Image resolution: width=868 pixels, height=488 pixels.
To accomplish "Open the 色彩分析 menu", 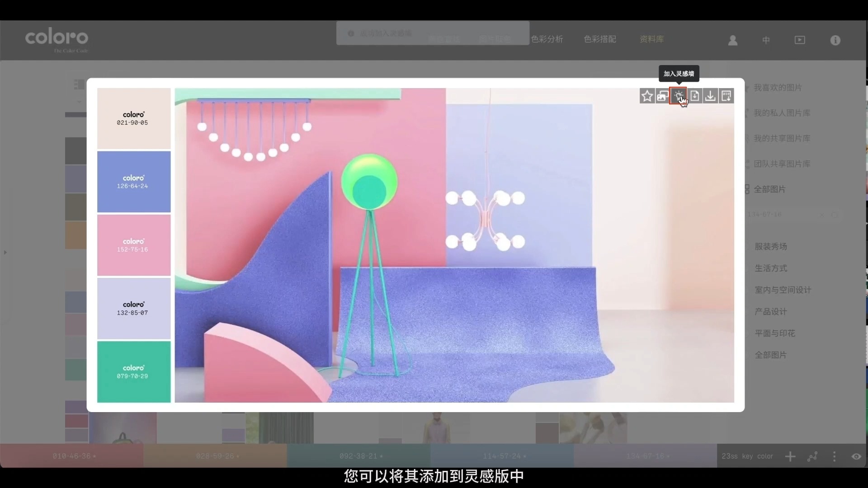I will tap(547, 39).
